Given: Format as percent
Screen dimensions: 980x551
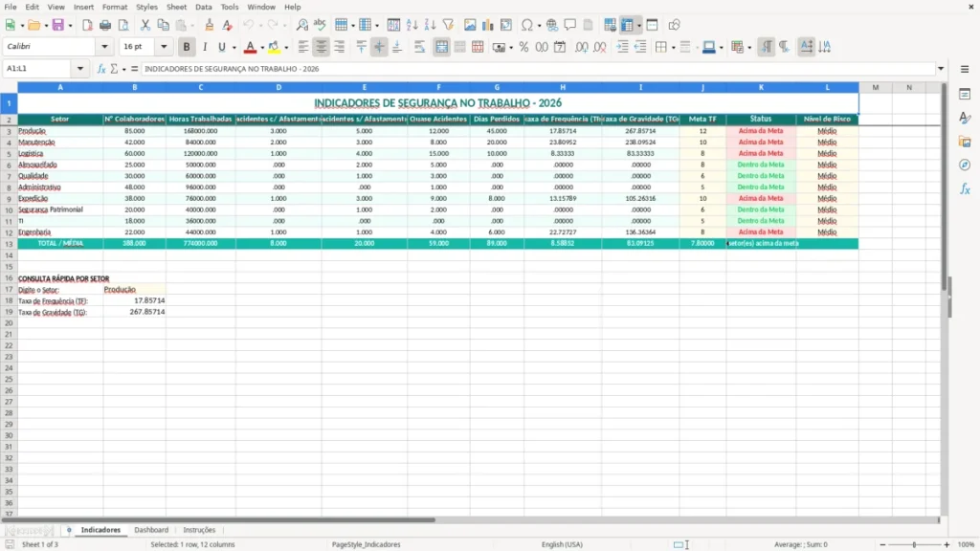Looking at the screenshot, I should point(523,47).
